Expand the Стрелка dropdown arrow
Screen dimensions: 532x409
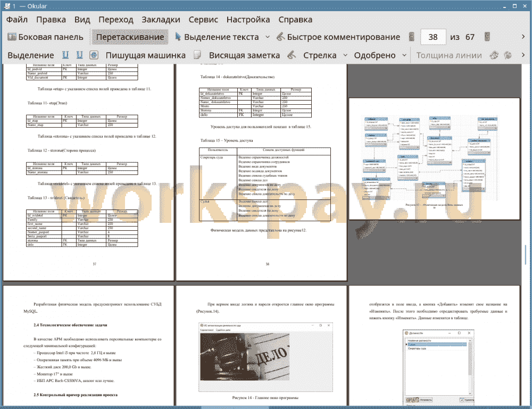click(345, 55)
